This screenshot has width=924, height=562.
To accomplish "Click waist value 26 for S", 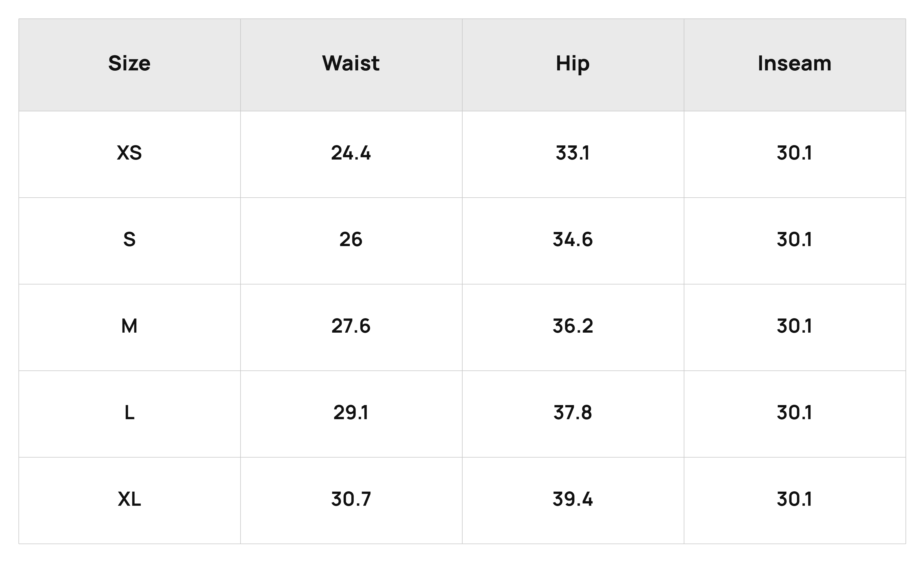I will tap(351, 239).
